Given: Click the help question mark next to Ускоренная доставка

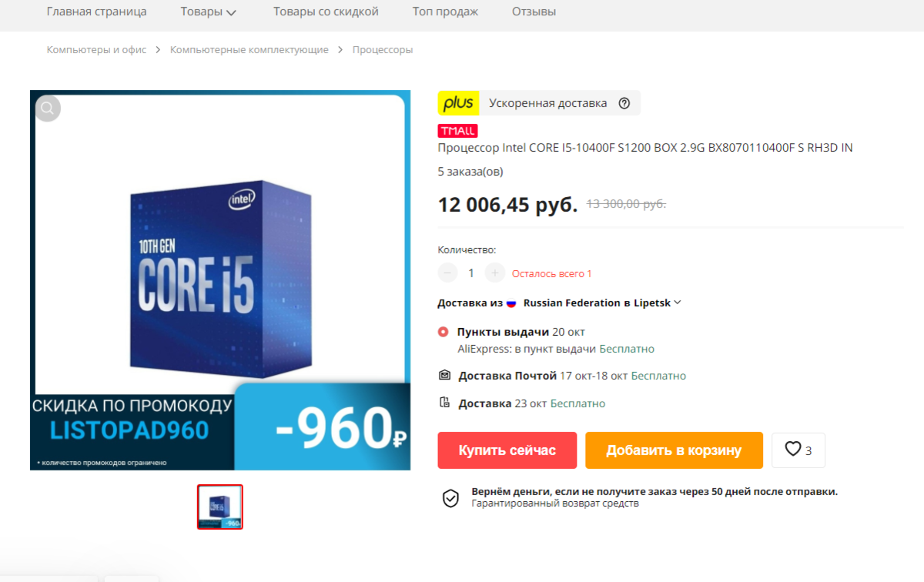Looking at the screenshot, I should (x=624, y=103).
